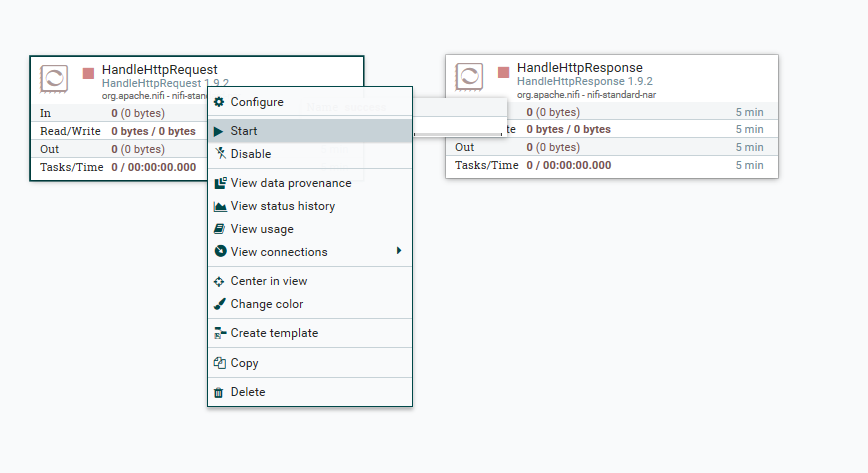The width and height of the screenshot is (868, 473).
Task: Click the Out label on HandleHttpRequest
Action: click(x=49, y=149)
